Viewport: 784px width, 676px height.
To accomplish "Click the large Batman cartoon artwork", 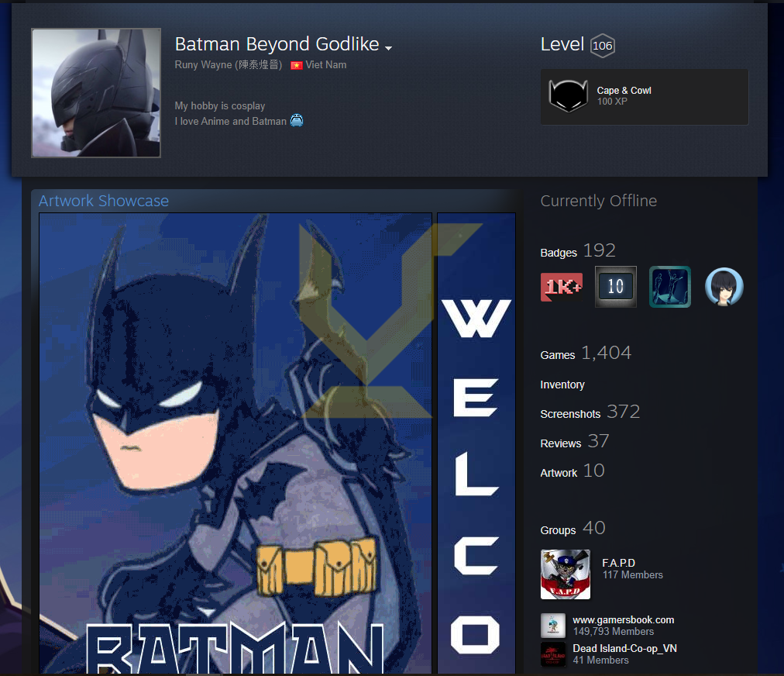I will coord(236,442).
